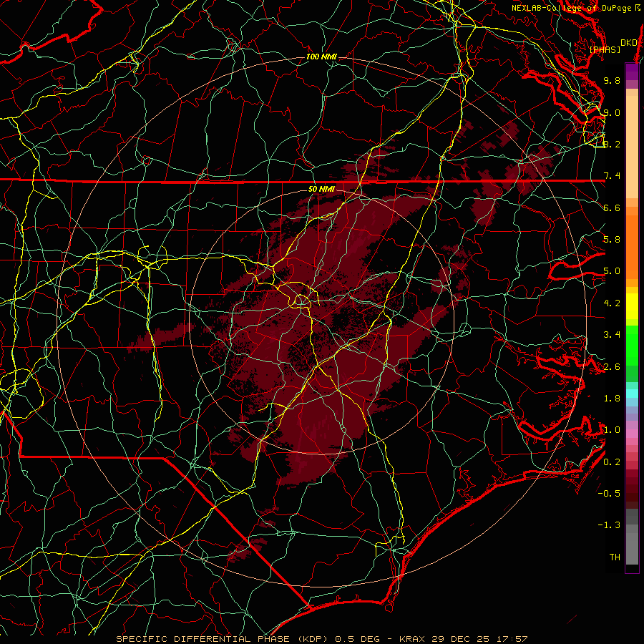Click the 7.4 value on the color scale
This screenshot has height=644, width=644.
pyautogui.click(x=612, y=176)
